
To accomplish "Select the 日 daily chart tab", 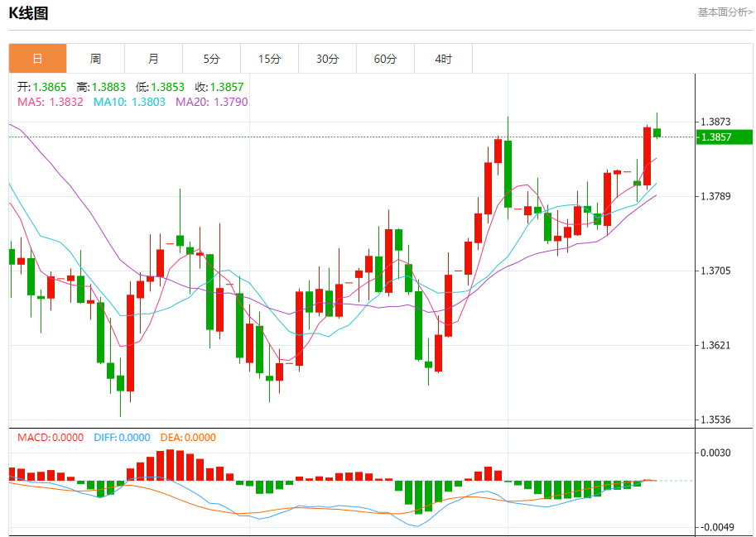I will tap(37, 59).
